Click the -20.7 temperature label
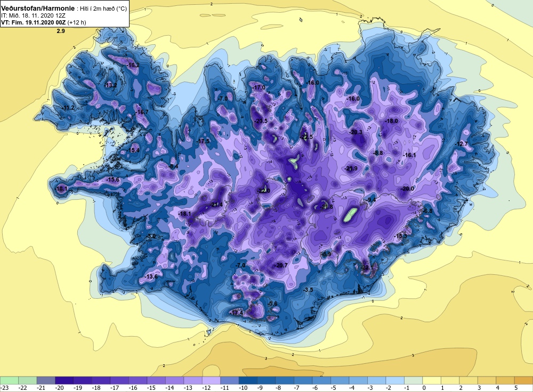 (x=281, y=265)
